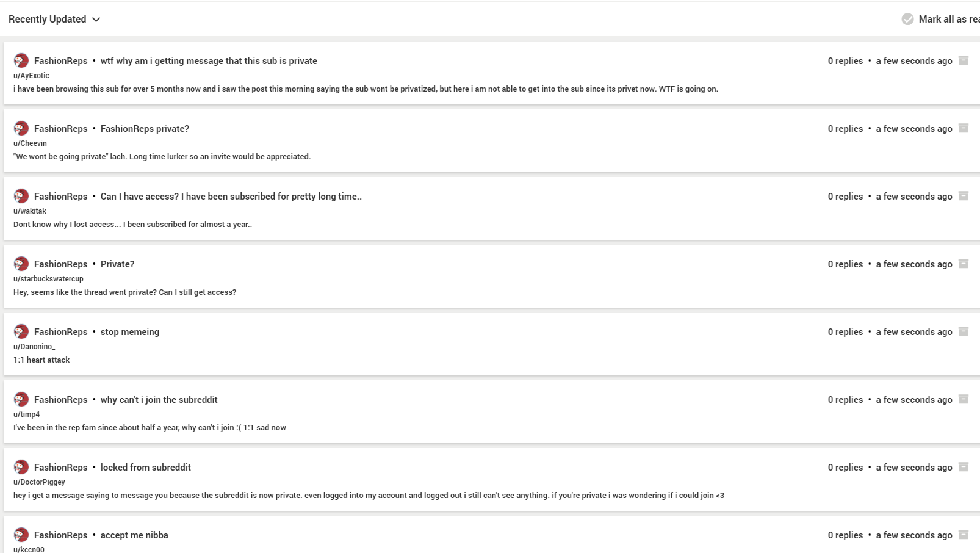
Task: Open the 'locked from subreddit' message thread
Action: pyautogui.click(x=146, y=467)
